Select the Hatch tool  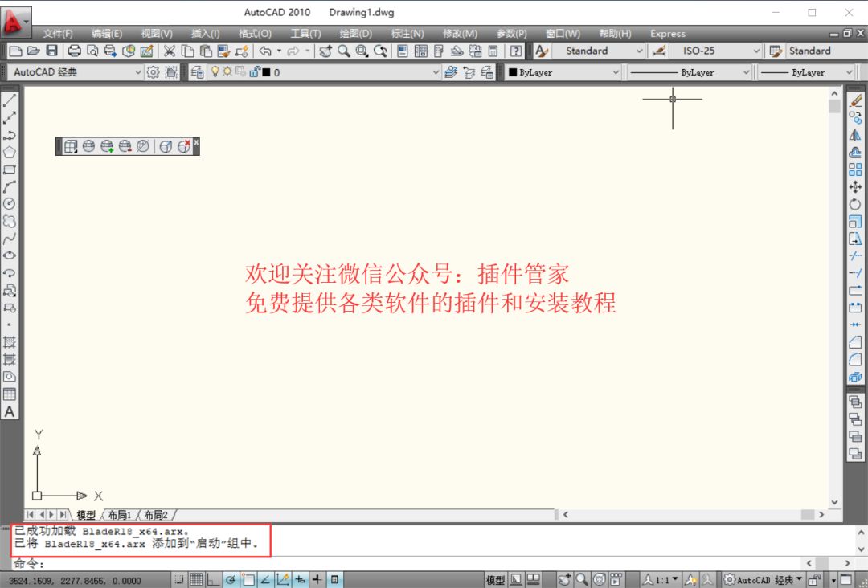10,342
